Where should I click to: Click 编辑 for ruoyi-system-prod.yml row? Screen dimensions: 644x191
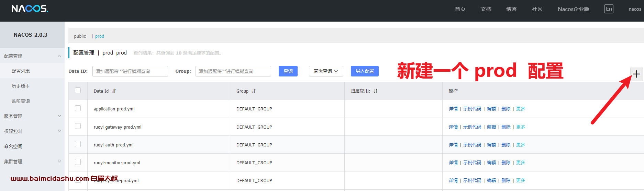(491, 180)
